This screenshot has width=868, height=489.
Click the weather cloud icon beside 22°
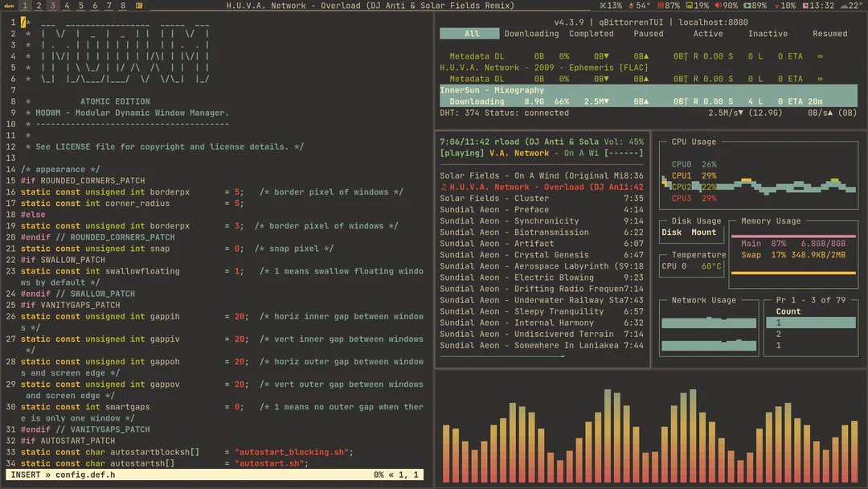point(843,5)
